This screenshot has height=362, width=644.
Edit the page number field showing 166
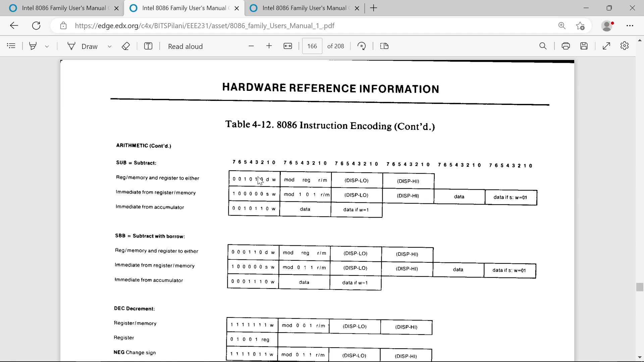coord(312,46)
